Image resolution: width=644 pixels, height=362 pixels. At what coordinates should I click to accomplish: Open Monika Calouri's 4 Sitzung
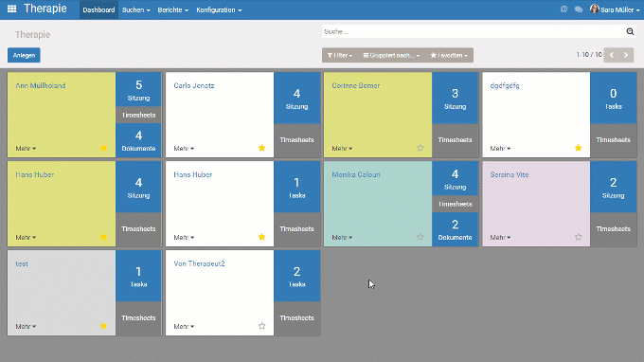pos(455,179)
